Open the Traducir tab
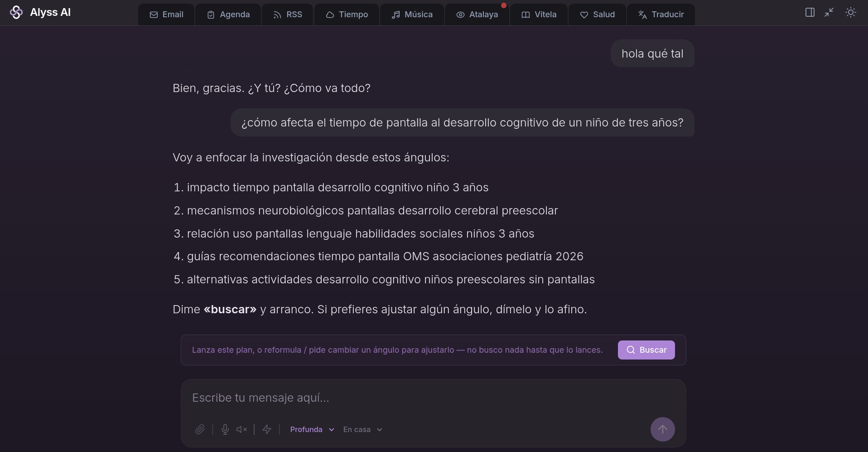The height and width of the screenshot is (452, 868). [661, 15]
